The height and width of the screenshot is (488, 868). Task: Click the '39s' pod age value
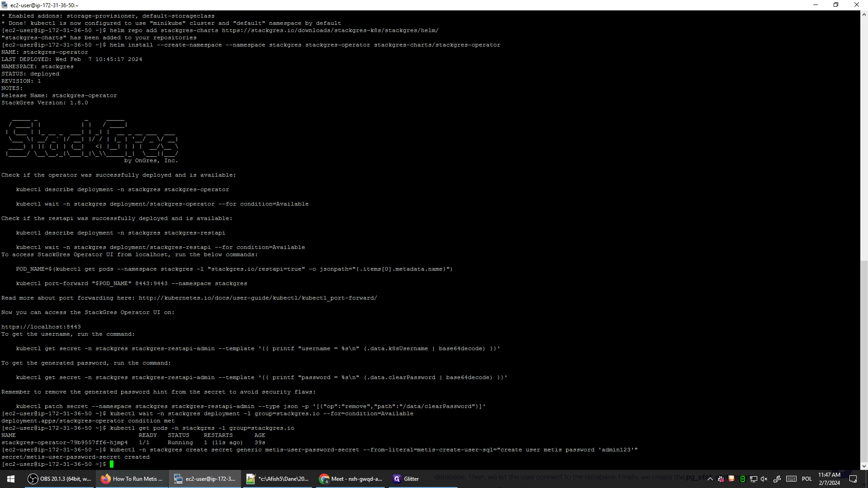tap(260, 443)
